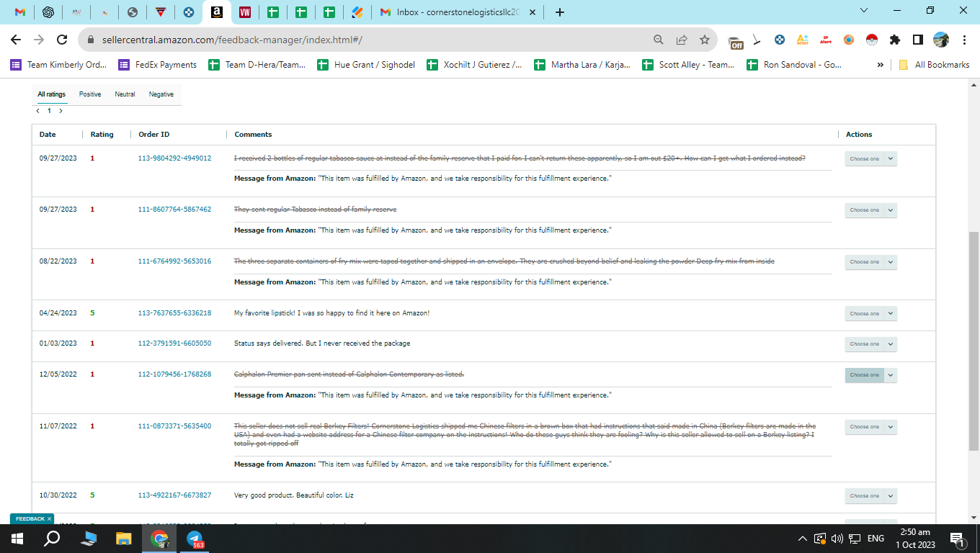Go to the previous feedback page arrow
Image resolution: width=980 pixels, height=553 pixels.
37,111
